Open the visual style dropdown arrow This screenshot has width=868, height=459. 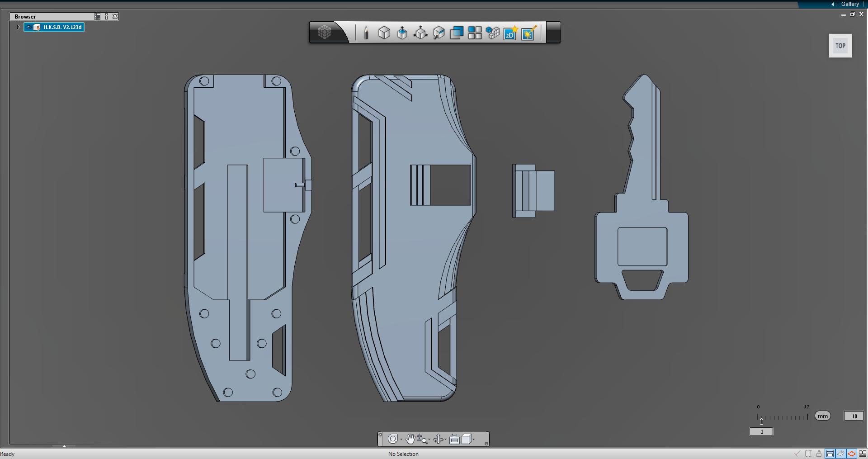click(474, 440)
